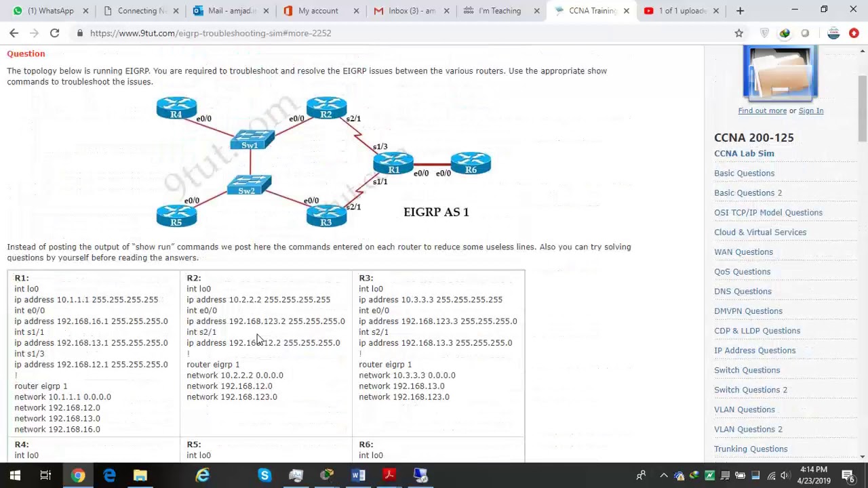Viewport: 868px width, 488px height.
Task: Switch to the I'm Teaching tab
Action: click(500, 11)
